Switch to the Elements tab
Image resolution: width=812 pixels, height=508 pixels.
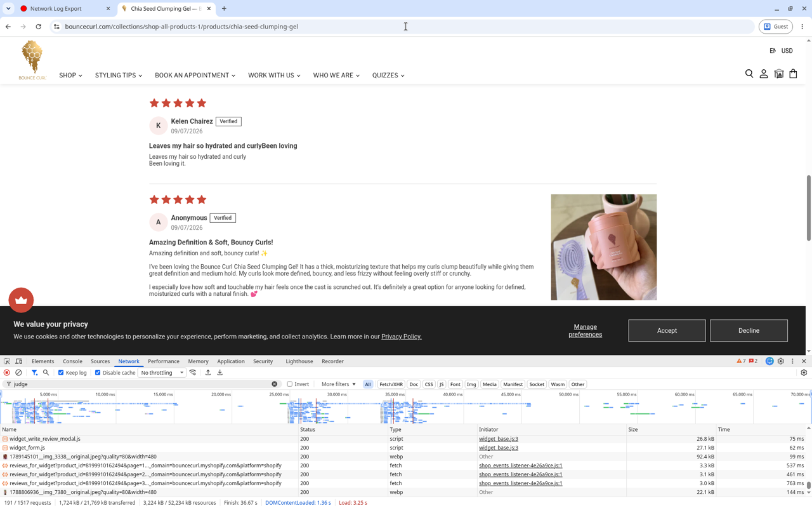click(43, 361)
